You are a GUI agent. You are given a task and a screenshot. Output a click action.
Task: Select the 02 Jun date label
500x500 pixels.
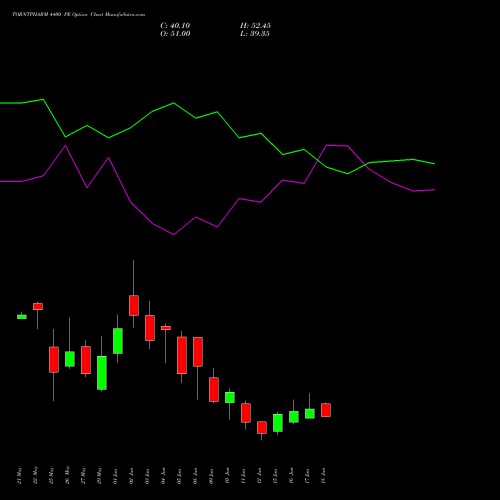point(131,476)
